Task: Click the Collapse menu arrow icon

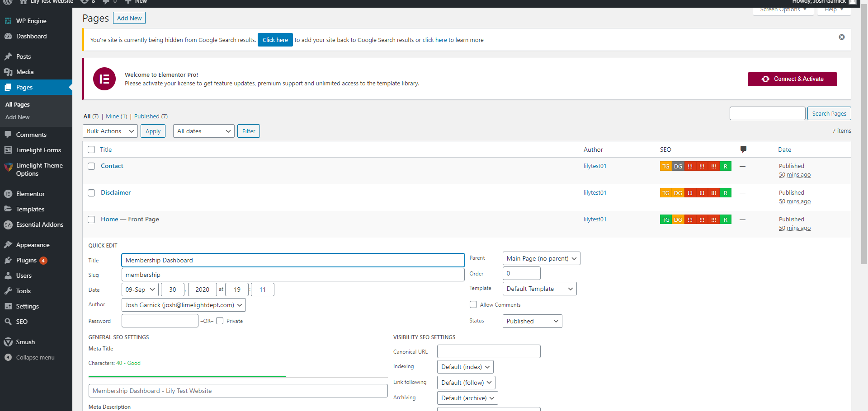Action: pos(8,357)
